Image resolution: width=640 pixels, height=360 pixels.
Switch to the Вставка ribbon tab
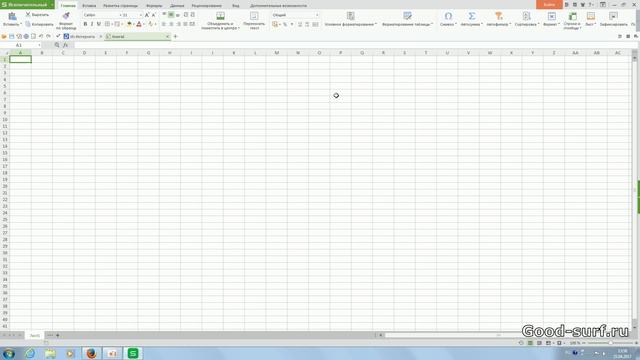89,6
